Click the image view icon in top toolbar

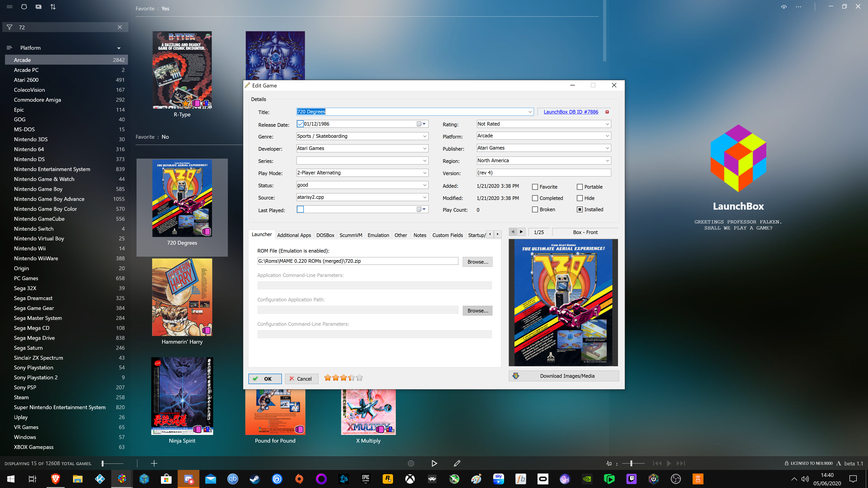pyautogui.click(x=38, y=7)
